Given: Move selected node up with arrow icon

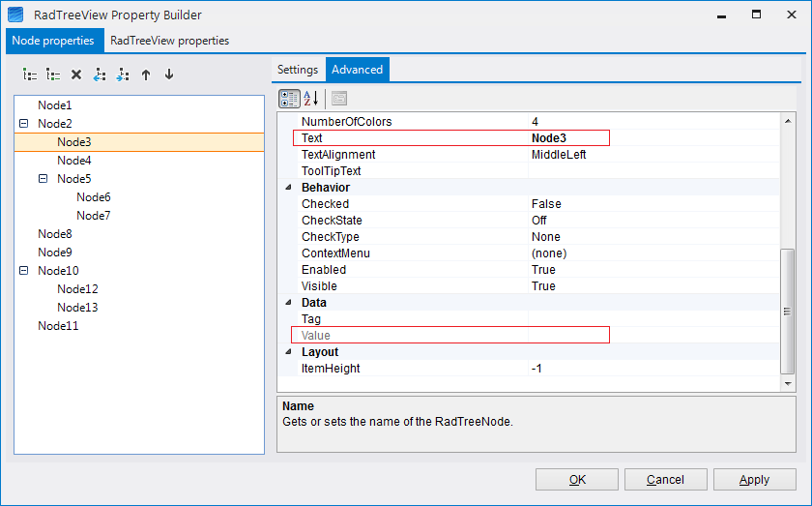Looking at the screenshot, I should (x=146, y=74).
